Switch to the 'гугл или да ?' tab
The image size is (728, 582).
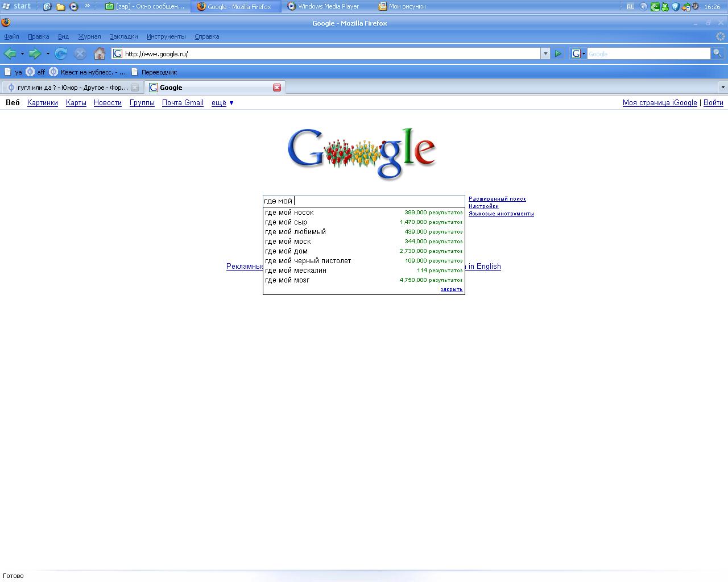72,88
